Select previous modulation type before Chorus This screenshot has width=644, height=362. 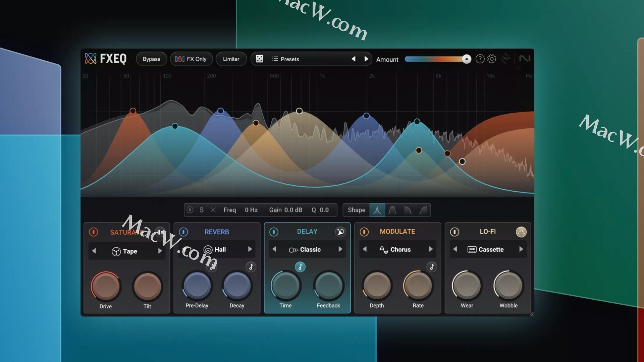click(365, 249)
